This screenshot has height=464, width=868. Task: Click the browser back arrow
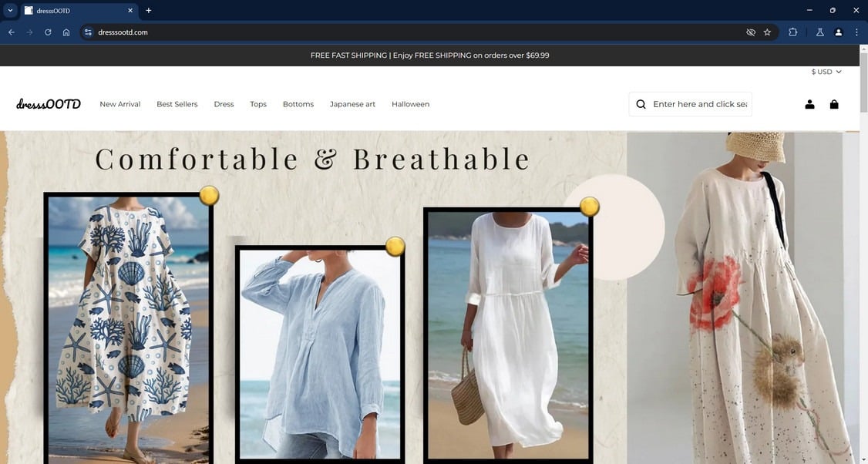11,32
